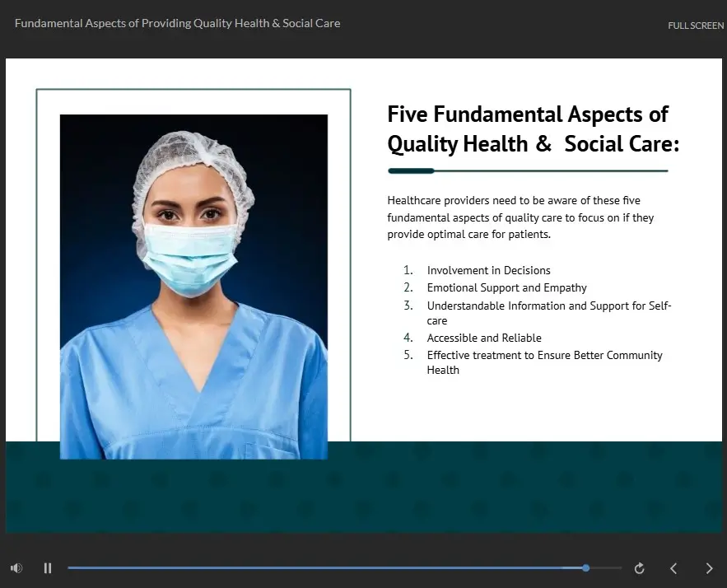Select list item 'Accessible and Reliable'
This screenshot has width=727, height=588.
[484, 338]
